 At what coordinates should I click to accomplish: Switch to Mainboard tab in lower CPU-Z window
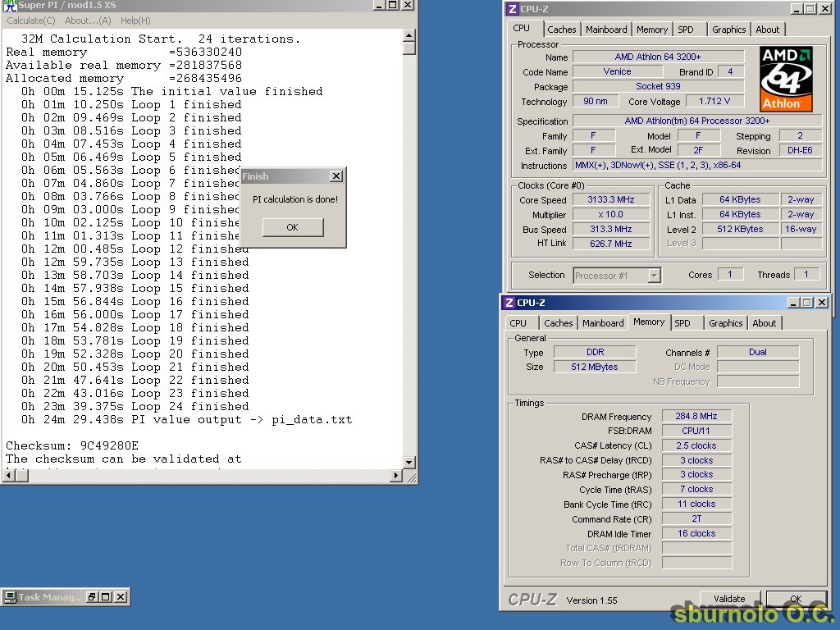click(603, 323)
